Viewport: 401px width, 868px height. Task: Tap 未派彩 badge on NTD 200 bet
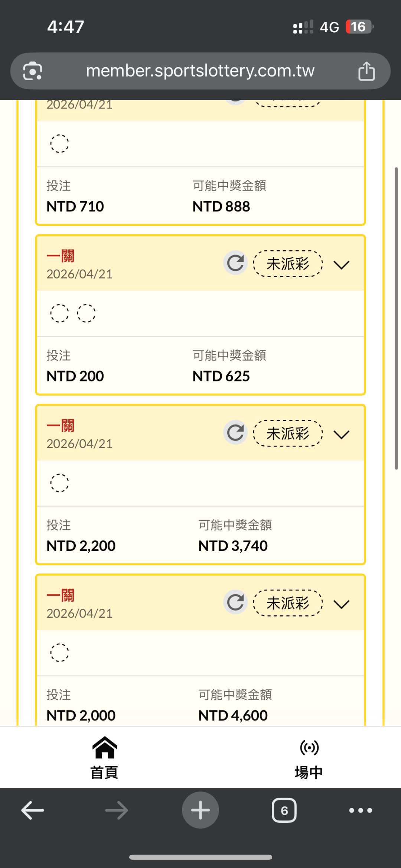(288, 264)
